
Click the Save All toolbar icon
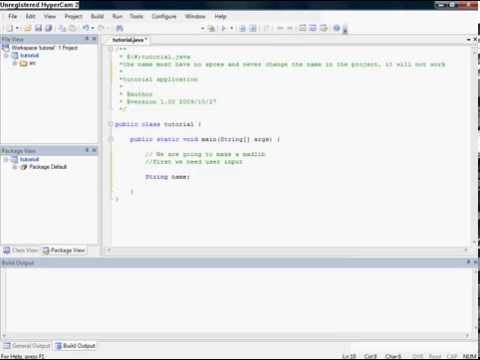click(x=49, y=28)
